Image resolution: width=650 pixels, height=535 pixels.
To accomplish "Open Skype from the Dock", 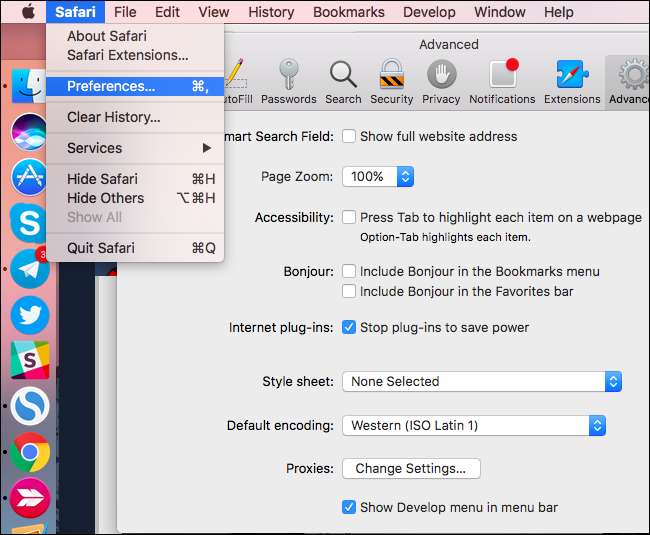I will (x=28, y=223).
